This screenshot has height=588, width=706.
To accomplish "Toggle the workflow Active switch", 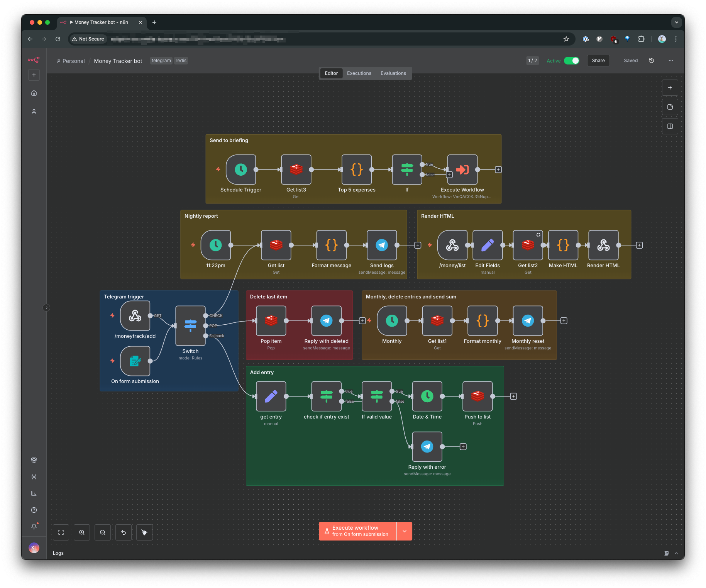I will point(571,61).
